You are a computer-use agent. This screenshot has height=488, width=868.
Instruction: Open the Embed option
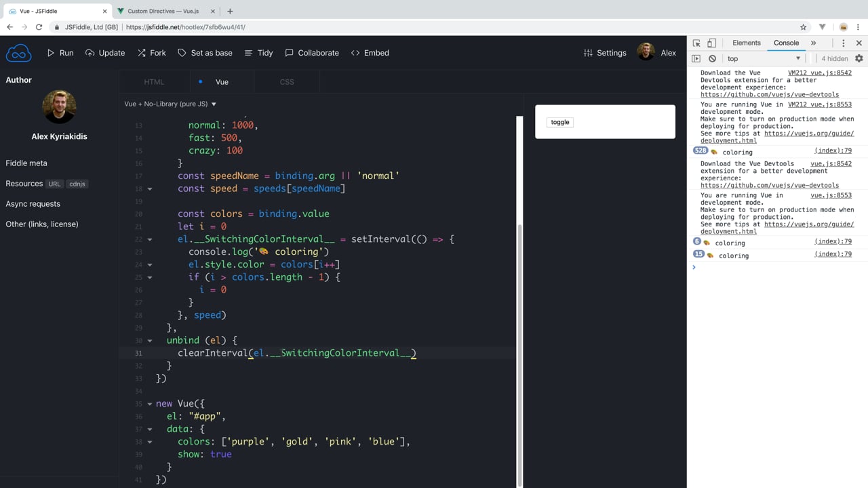[x=370, y=53]
